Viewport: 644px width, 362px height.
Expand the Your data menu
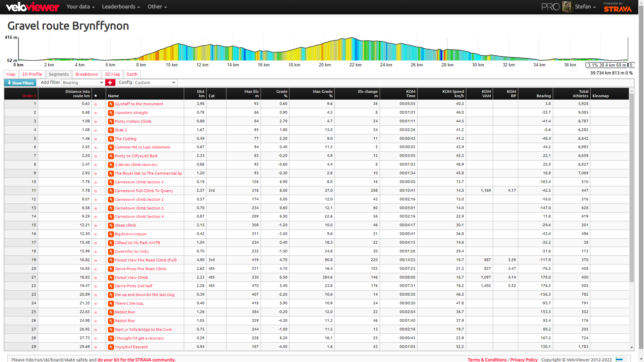[x=80, y=7]
